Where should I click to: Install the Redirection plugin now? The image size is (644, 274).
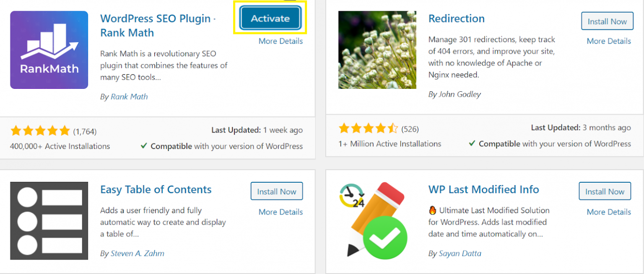point(607,21)
